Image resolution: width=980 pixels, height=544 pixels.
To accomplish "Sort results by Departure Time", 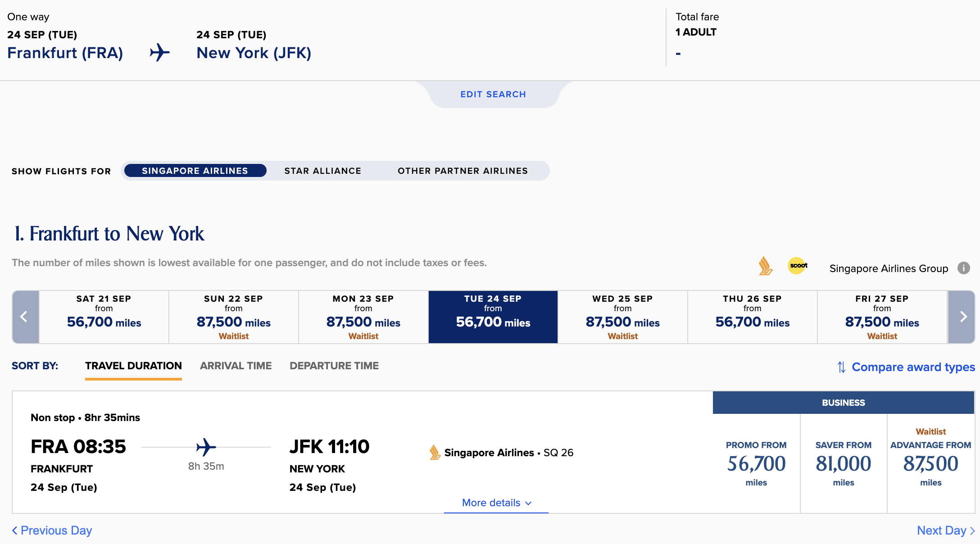I will pyautogui.click(x=334, y=366).
